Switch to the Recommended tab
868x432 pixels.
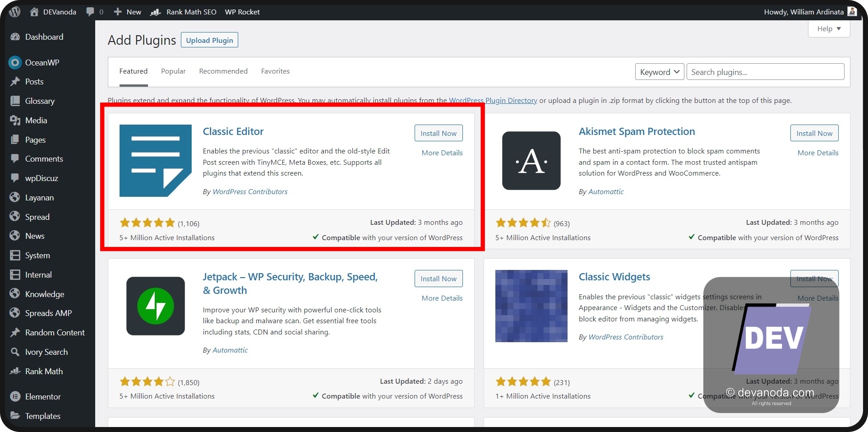click(x=223, y=71)
